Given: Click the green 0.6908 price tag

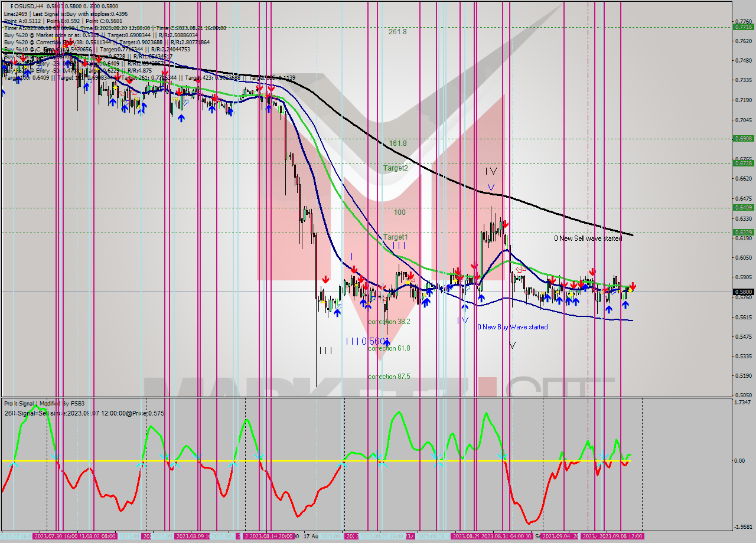Looking at the screenshot, I should [743, 139].
